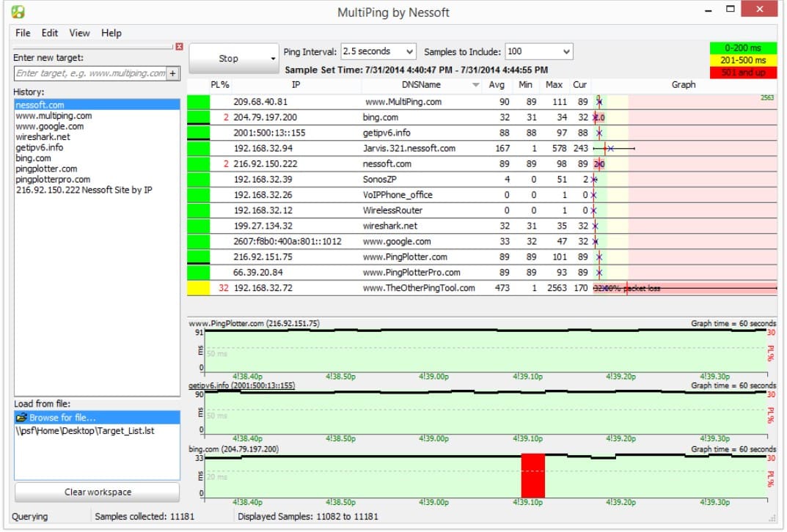787x532 pixels.
Task: Close the target panel with the red X
Action: [179, 47]
